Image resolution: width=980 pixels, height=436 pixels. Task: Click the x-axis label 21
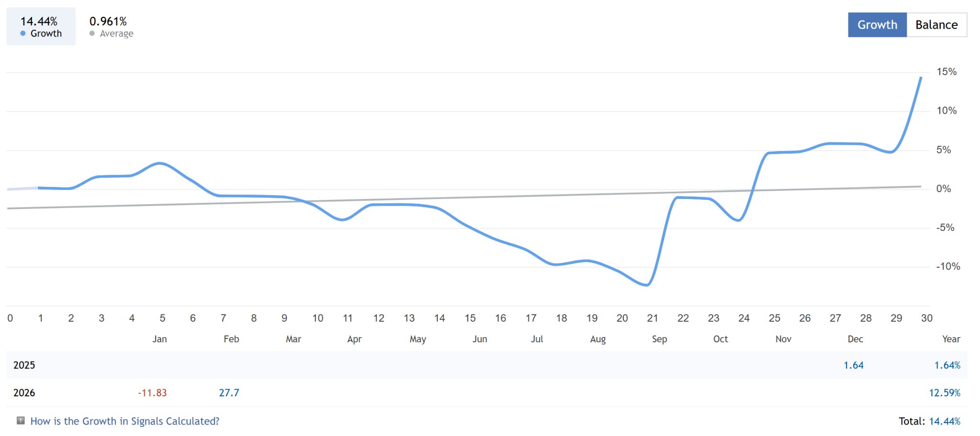tap(652, 318)
